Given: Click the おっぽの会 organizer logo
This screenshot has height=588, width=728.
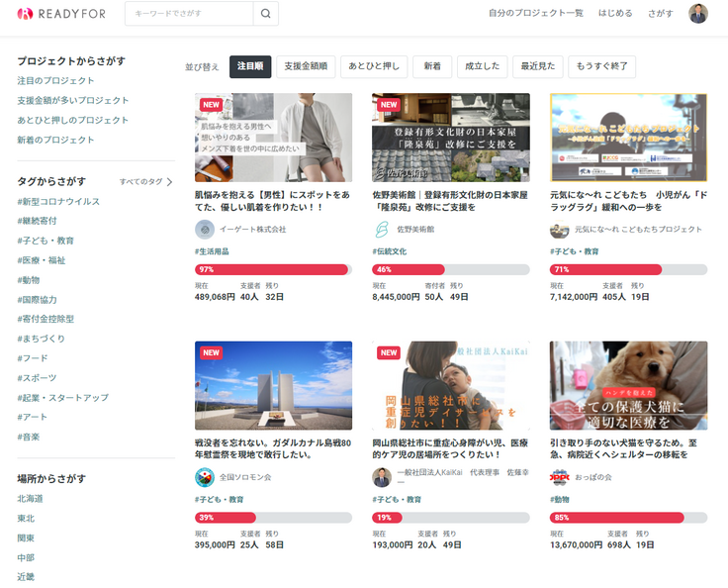Looking at the screenshot, I should [x=560, y=477].
